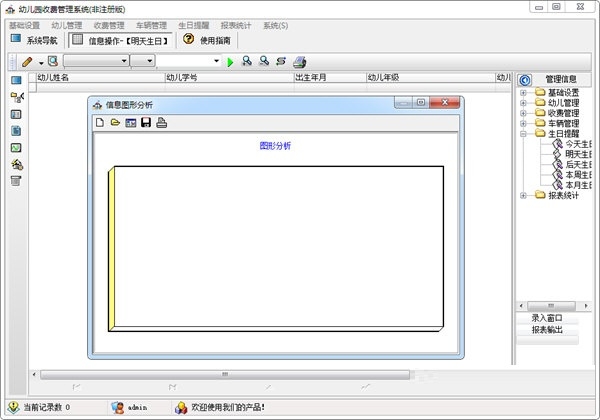Click the 报表输出 button
600x420 pixels.
(547, 330)
